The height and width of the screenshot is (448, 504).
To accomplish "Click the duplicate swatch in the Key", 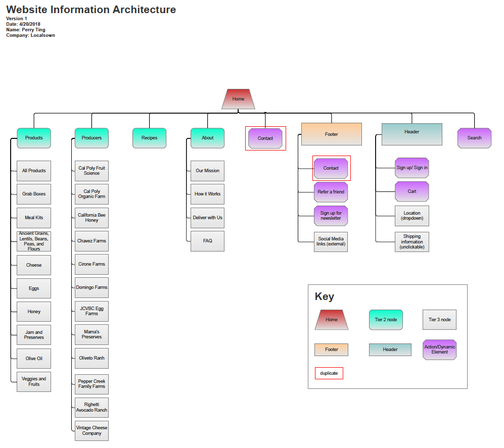I will (329, 373).
